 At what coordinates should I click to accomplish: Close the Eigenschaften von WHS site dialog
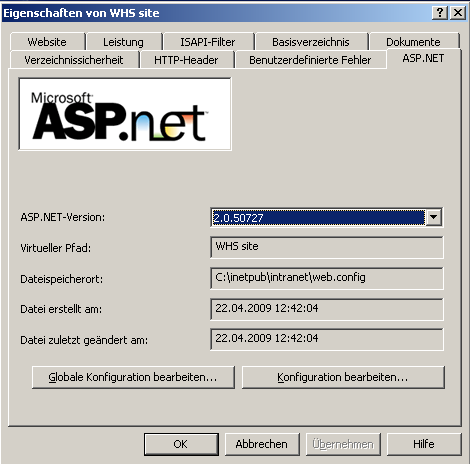[458, 13]
